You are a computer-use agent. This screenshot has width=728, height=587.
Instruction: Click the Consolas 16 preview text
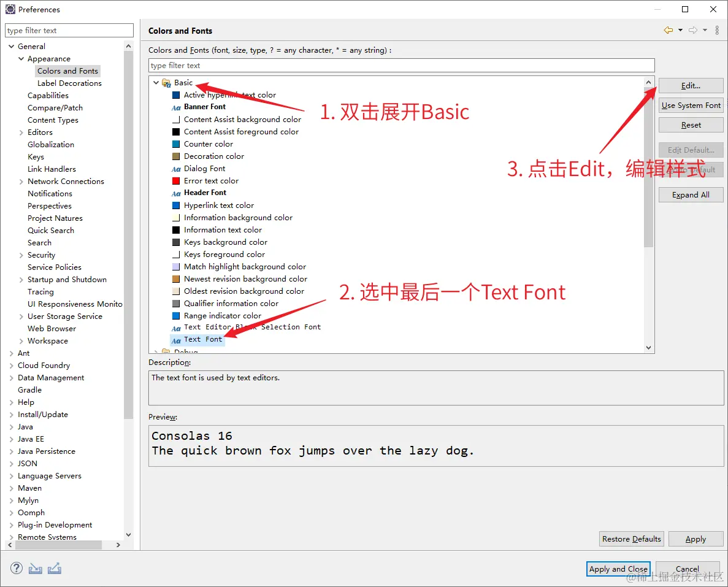coord(192,435)
